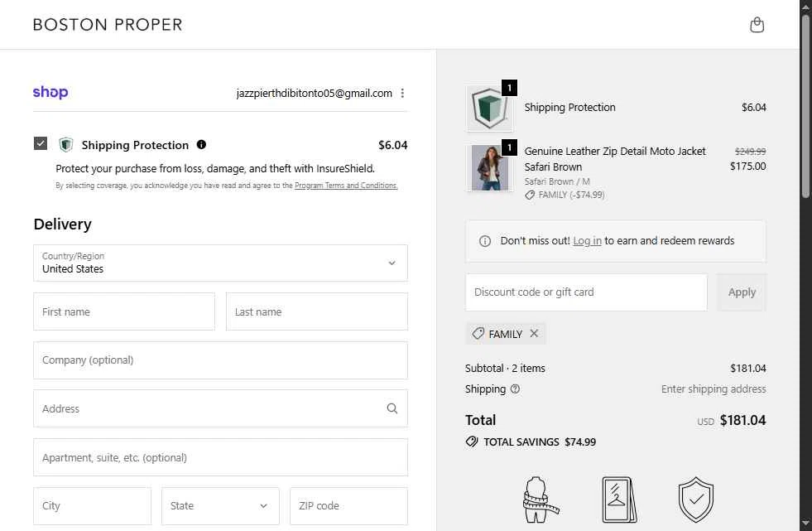This screenshot has height=531, width=812.
Task: Expand the Country/Region dropdown
Action: pyautogui.click(x=220, y=263)
